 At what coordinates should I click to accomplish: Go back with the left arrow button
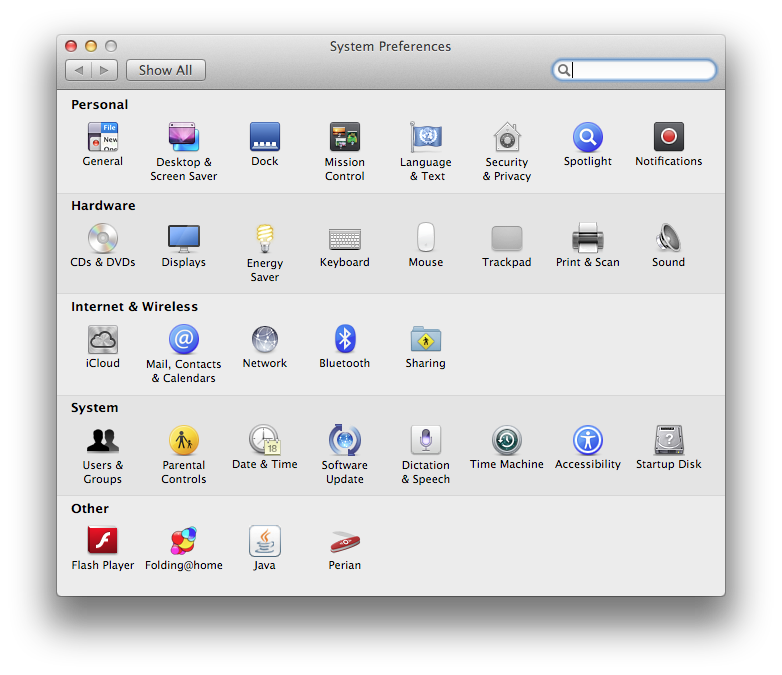pos(78,70)
